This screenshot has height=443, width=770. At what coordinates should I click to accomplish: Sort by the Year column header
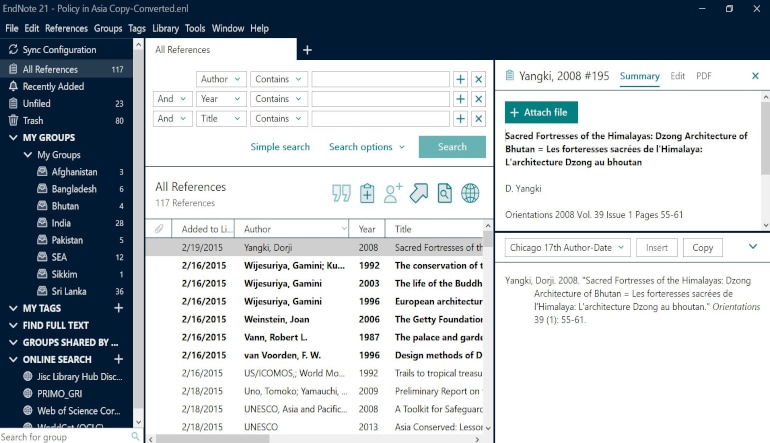coord(367,229)
